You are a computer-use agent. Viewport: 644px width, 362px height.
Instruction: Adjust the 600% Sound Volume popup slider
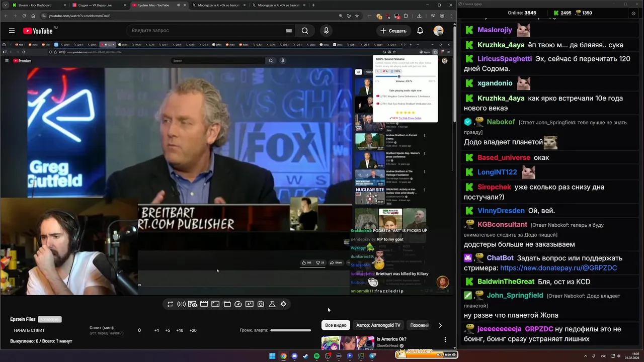pyautogui.click(x=405, y=76)
